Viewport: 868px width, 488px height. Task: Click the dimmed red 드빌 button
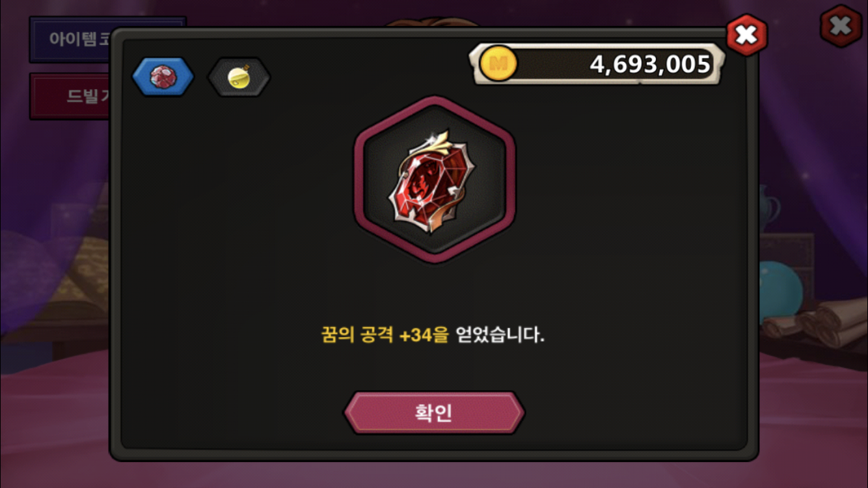coord(70,96)
